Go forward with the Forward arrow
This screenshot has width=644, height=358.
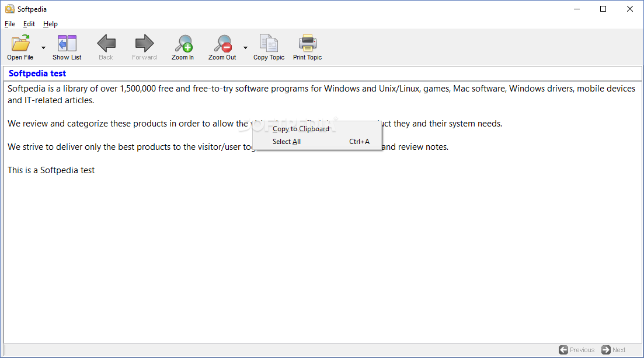[144, 43]
